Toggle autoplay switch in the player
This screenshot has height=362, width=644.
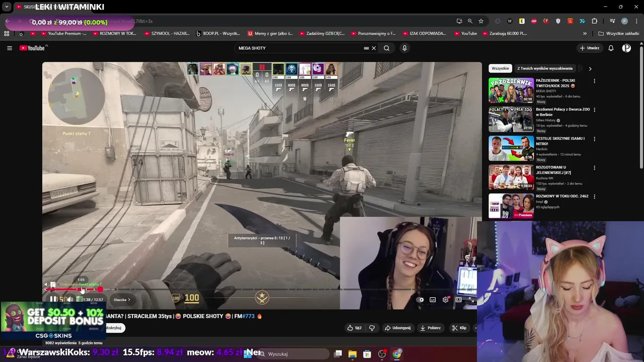pyautogui.click(x=421, y=300)
